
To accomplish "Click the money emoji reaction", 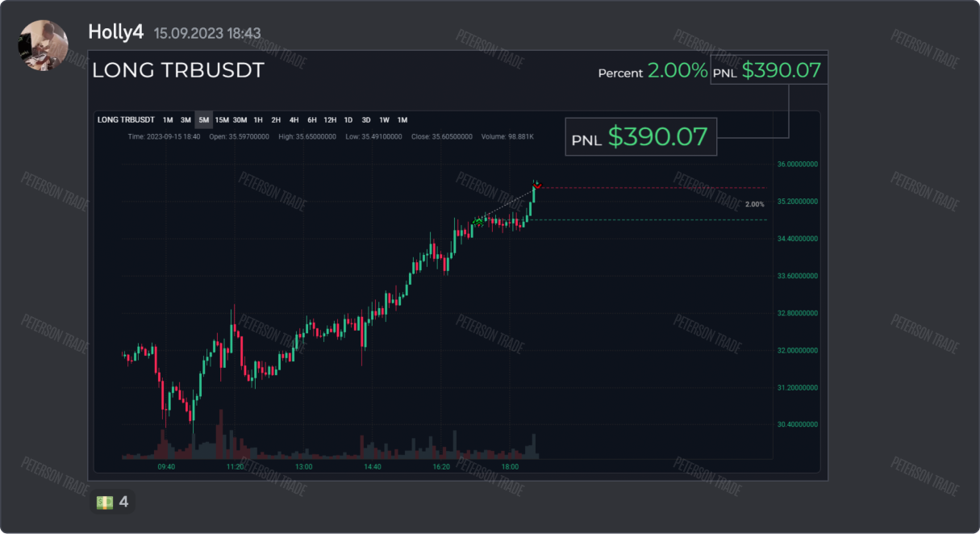I will (112, 502).
